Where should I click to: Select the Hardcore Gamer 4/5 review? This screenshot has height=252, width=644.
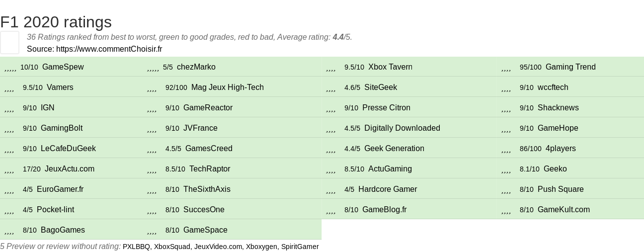388,189
